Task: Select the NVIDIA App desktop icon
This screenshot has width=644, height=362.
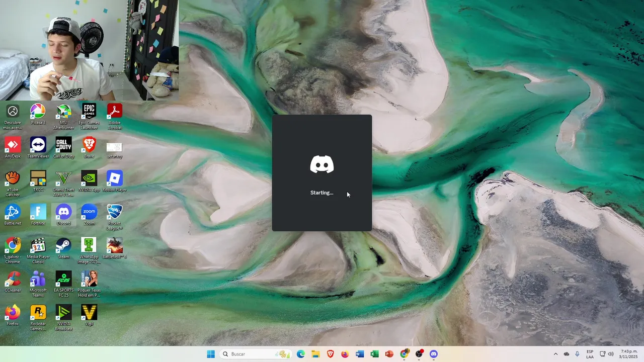Action: coord(89,182)
